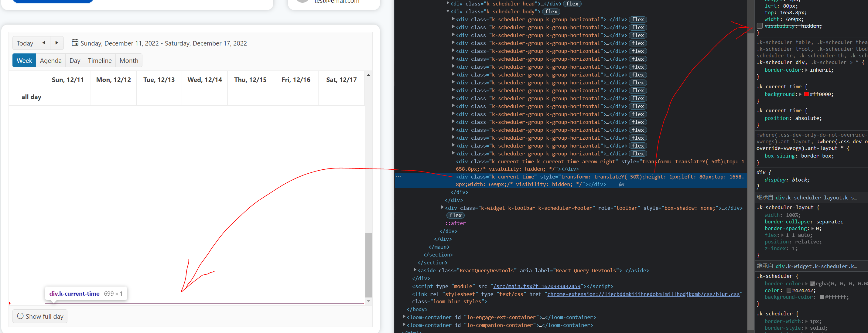This screenshot has width=868, height=333.
Task: Collapse the k-scheduler-body div node
Action: [448, 11]
